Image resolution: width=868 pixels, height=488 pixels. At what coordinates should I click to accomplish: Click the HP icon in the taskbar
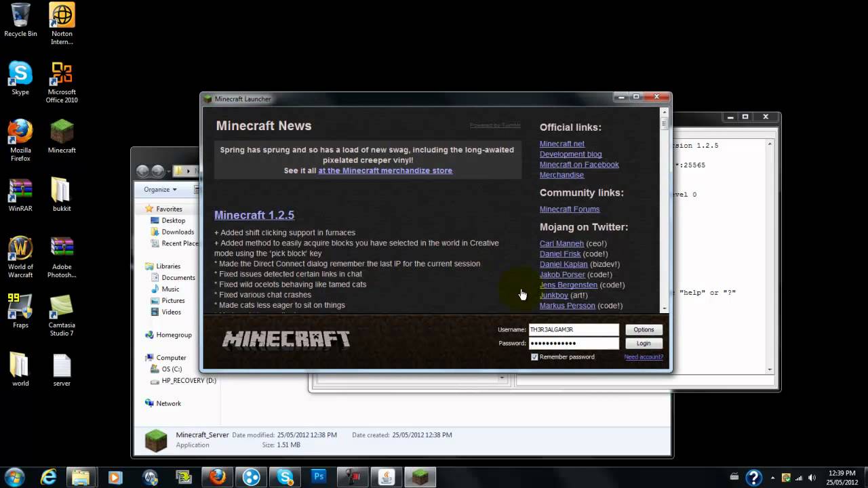(150, 477)
